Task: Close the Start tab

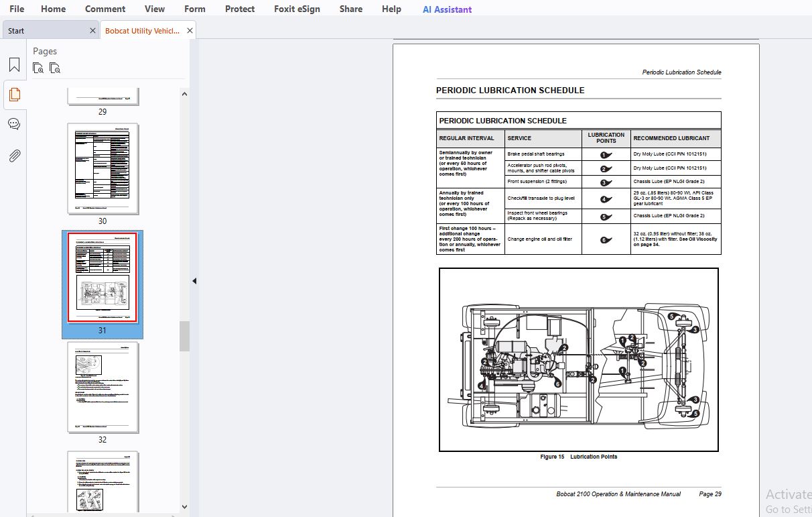Action: click(92, 30)
